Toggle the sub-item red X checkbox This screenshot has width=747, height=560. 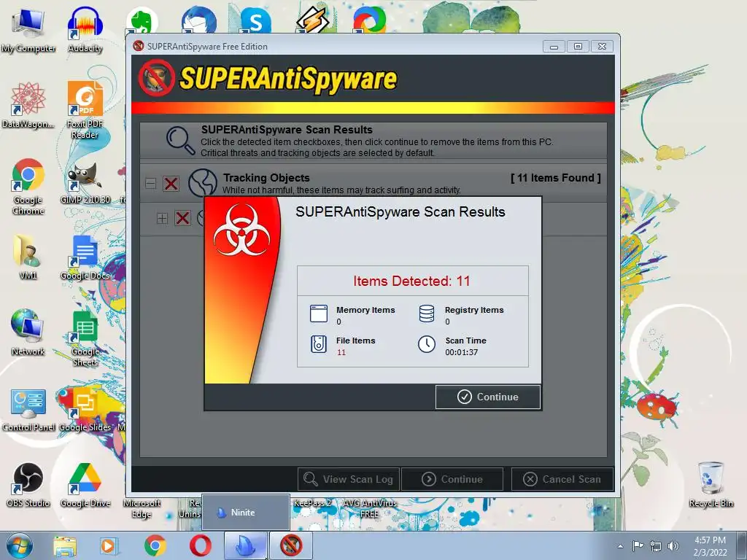pyautogui.click(x=182, y=218)
